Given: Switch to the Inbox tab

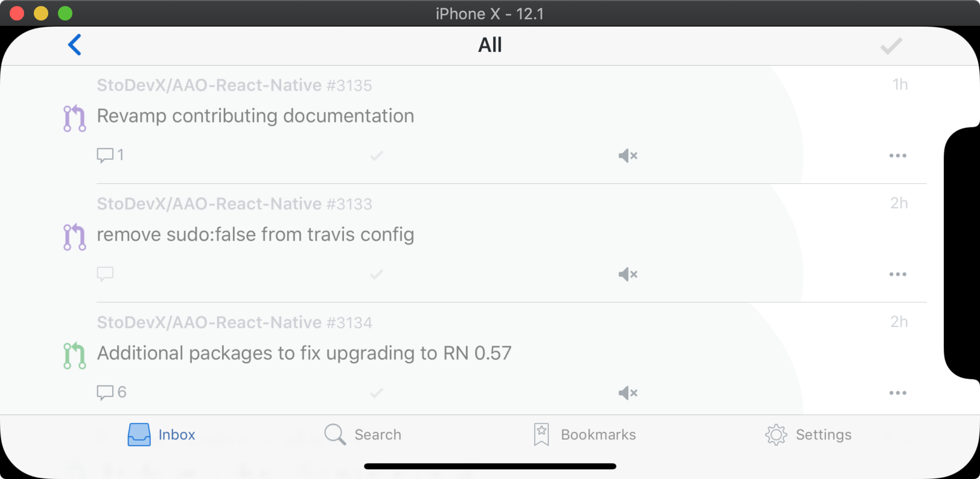Looking at the screenshot, I should [x=161, y=434].
